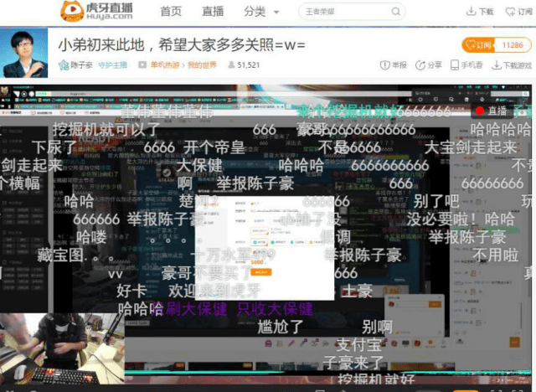This screenshot has width=536, height=392.
Task: Open the 我的世界 game category link
Action: [202, 65]
